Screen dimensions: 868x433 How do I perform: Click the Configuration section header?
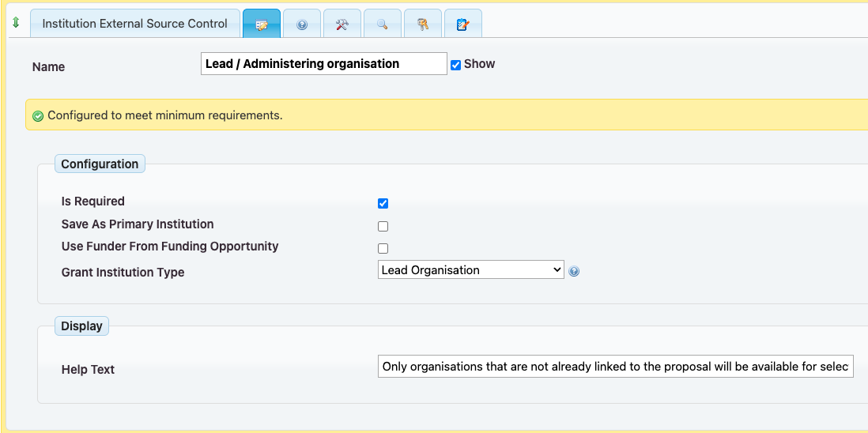click(x=100, y=164)
